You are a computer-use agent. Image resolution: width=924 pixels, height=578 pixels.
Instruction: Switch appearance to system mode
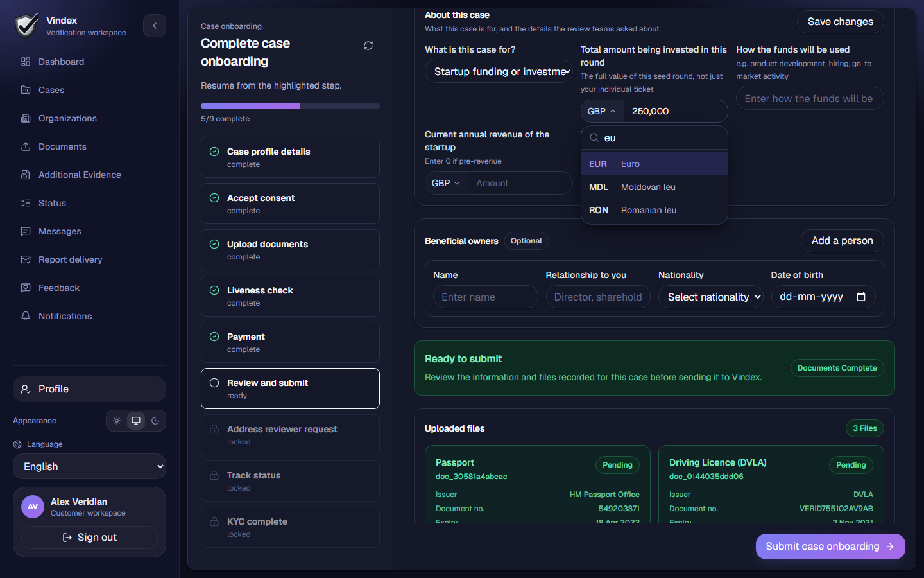[136, 421]
